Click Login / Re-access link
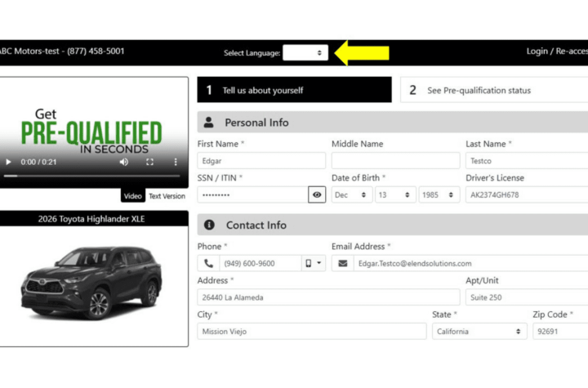588x388 pixels. coord(556,51)
